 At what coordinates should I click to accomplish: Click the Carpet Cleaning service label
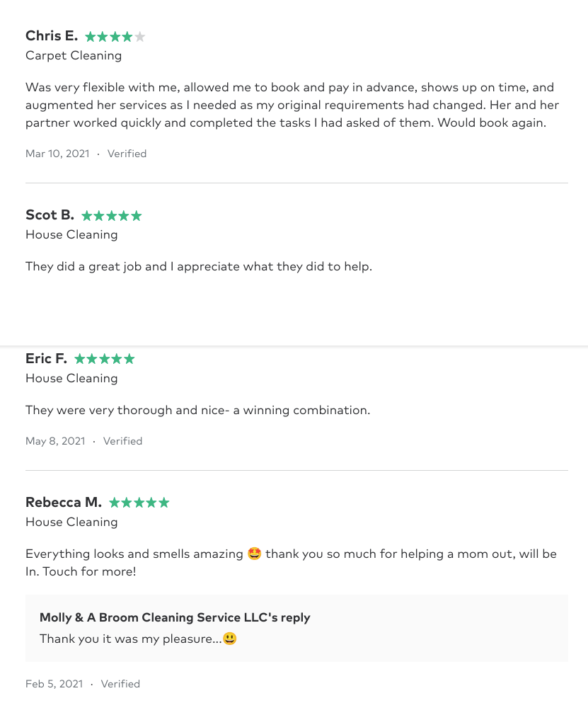(74, 55)
